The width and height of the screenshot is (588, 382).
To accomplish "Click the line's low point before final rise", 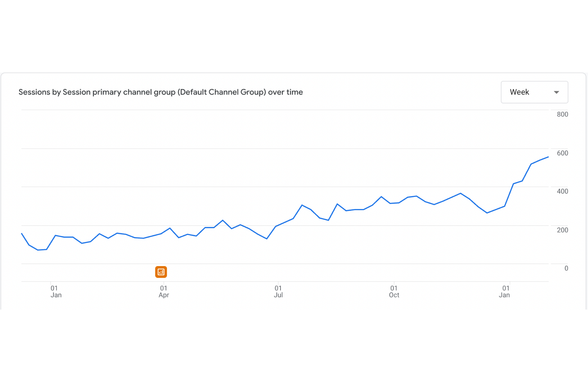I will 487,213.
